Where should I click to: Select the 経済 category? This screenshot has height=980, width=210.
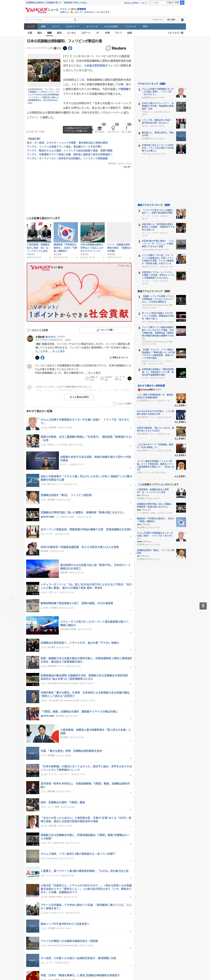point(59,33)
